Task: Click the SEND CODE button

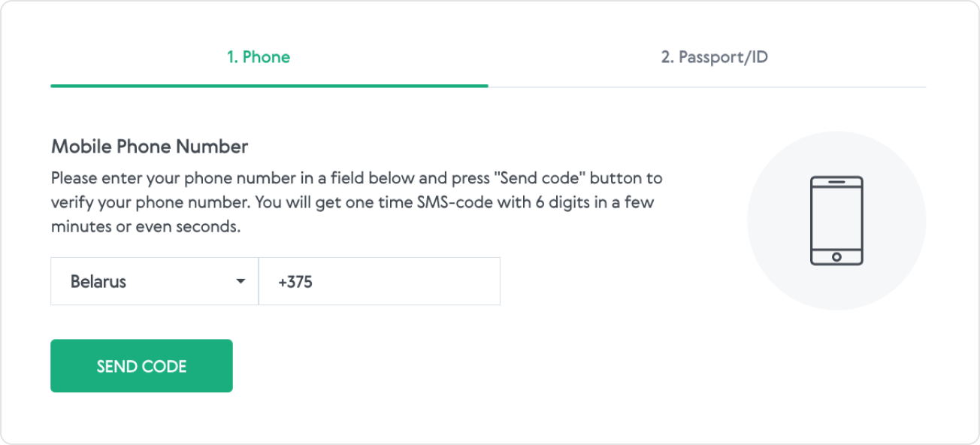Action: [x=141, y=366]
